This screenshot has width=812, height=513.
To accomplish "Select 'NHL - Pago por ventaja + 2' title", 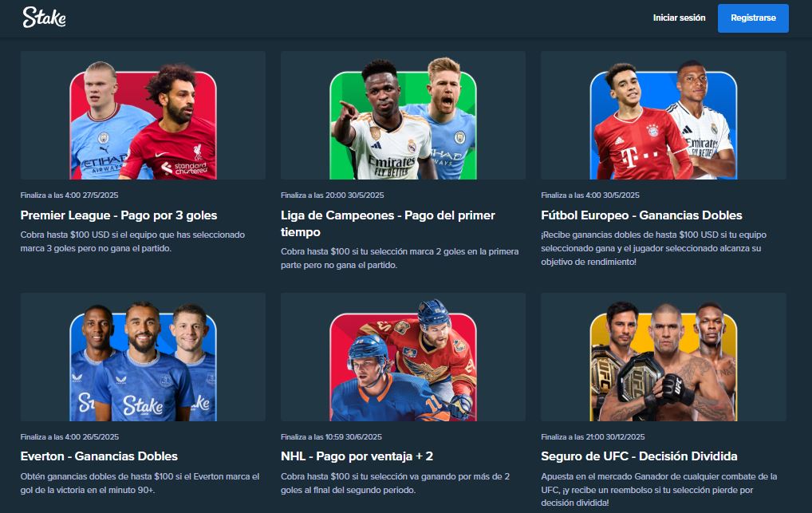I will pyautogui.click(x=357, y=456).
